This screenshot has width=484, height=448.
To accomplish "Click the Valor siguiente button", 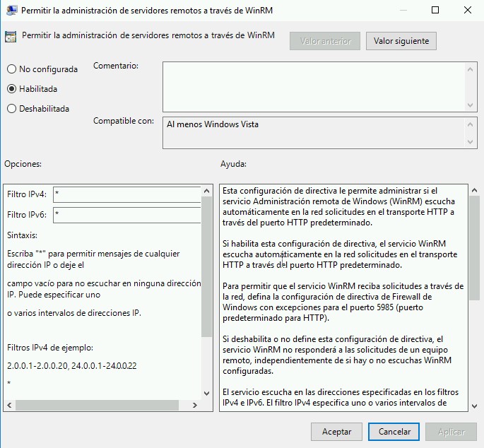I will click(401, 41).
